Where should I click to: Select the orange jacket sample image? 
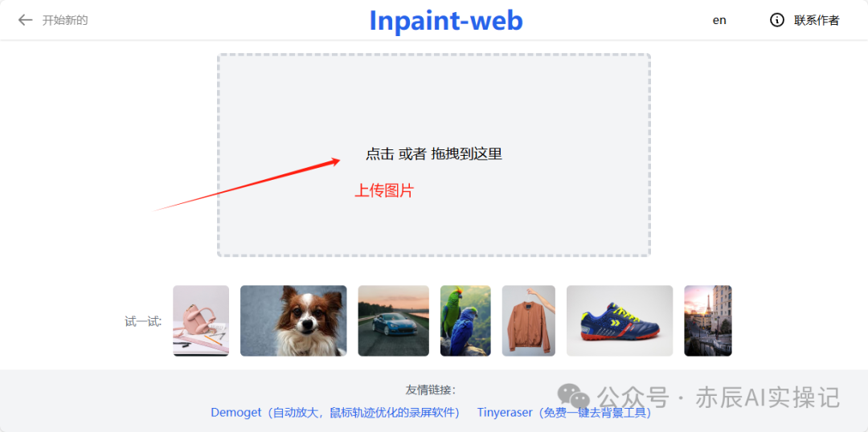point(529,321)
